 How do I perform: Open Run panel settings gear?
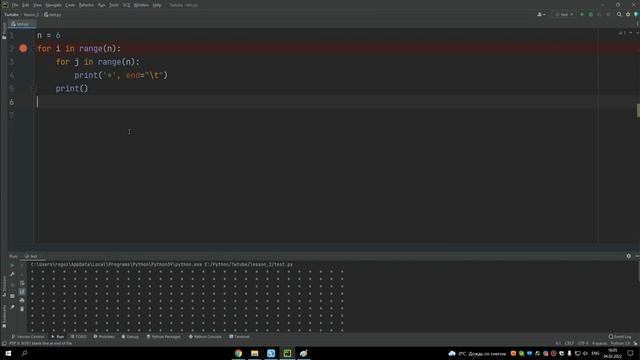629,256
